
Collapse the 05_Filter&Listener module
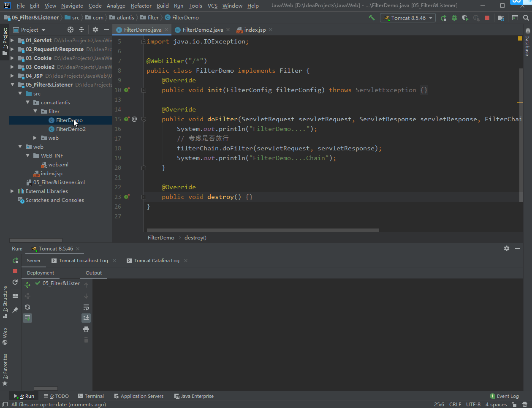[12, 85]
